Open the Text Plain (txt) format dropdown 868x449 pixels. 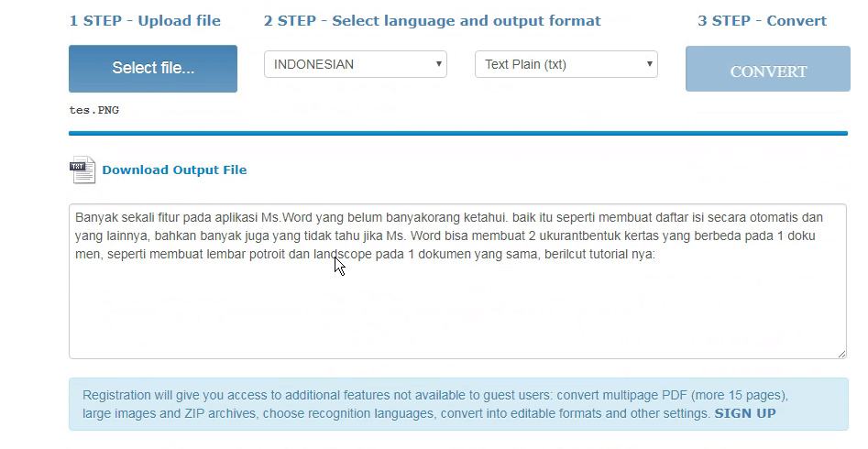pyautogui.click(x=566, y=64)
